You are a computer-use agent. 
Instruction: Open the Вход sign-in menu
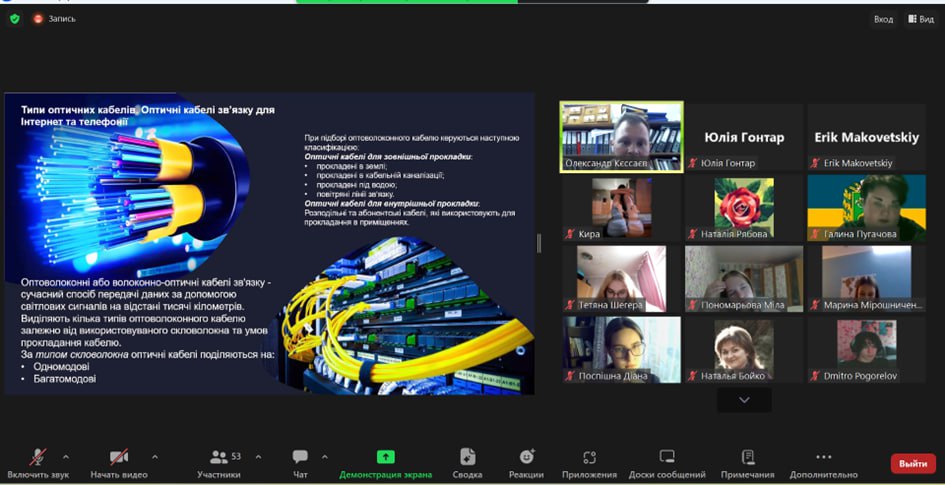pyautogui.click(x=882, y=19)
